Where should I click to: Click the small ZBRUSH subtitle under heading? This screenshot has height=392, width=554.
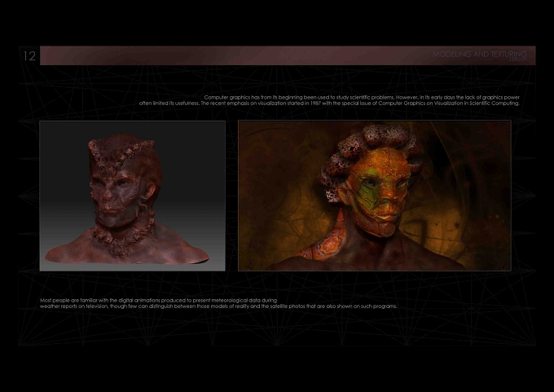pyautogui.click(x=517, y=59)
